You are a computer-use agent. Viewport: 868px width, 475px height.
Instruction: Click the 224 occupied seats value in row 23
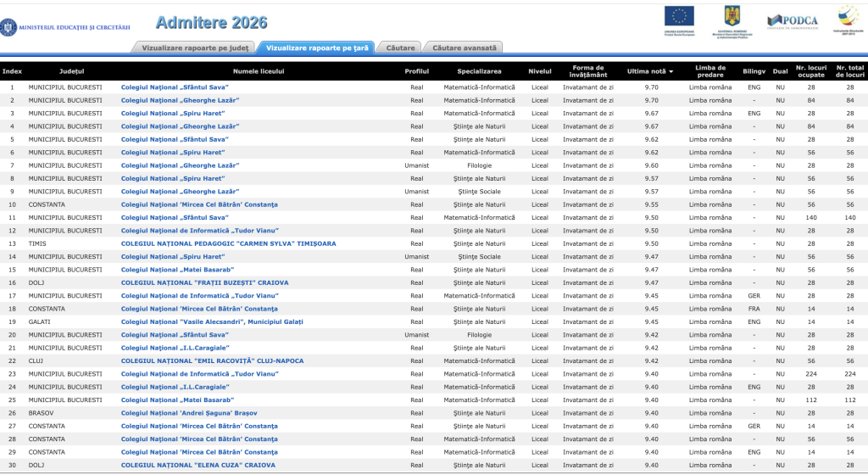point(811,374)
